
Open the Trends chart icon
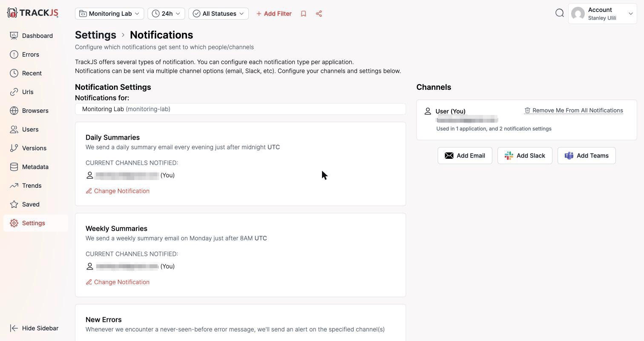tap(14, 186)
